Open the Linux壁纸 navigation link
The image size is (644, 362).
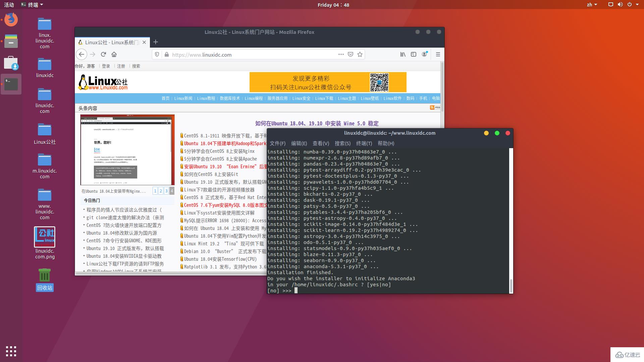click(x=370, y=98)
